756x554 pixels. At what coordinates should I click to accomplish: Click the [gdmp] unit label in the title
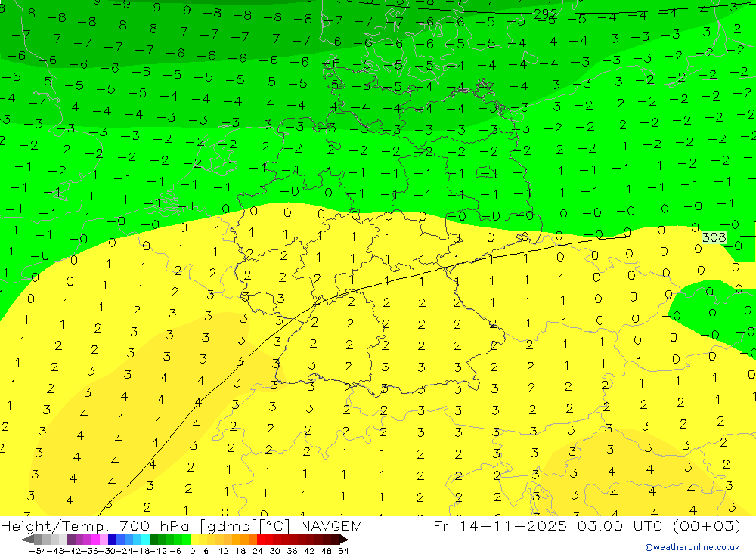click(228, 526)
